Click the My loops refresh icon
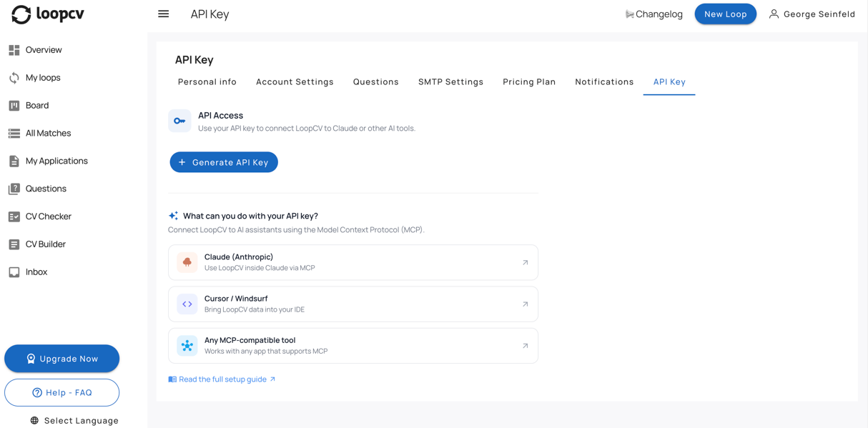 14,78
